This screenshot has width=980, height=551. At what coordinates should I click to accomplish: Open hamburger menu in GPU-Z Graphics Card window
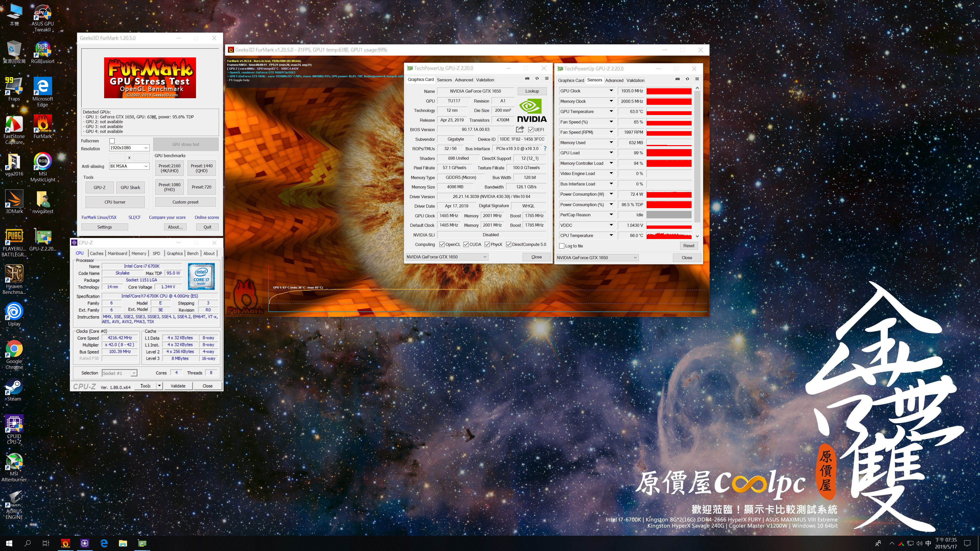547,79
